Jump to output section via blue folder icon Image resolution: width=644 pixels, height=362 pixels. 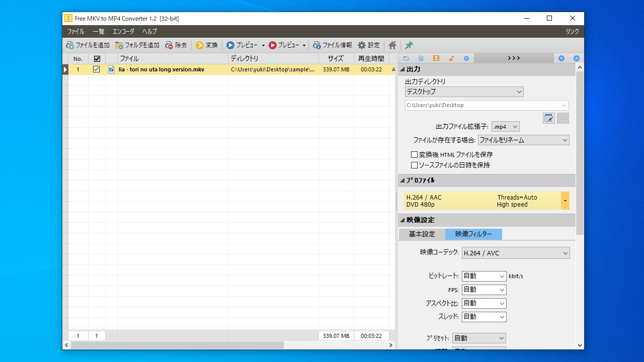[x=406, y=58]
